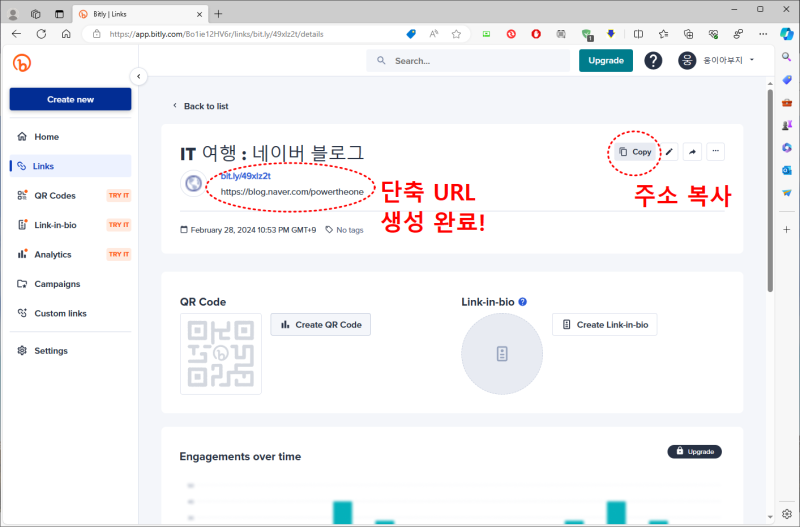Click Link-in-bio info help icon
This screenshot has height=527, width=800.
(x=522, y=302)
